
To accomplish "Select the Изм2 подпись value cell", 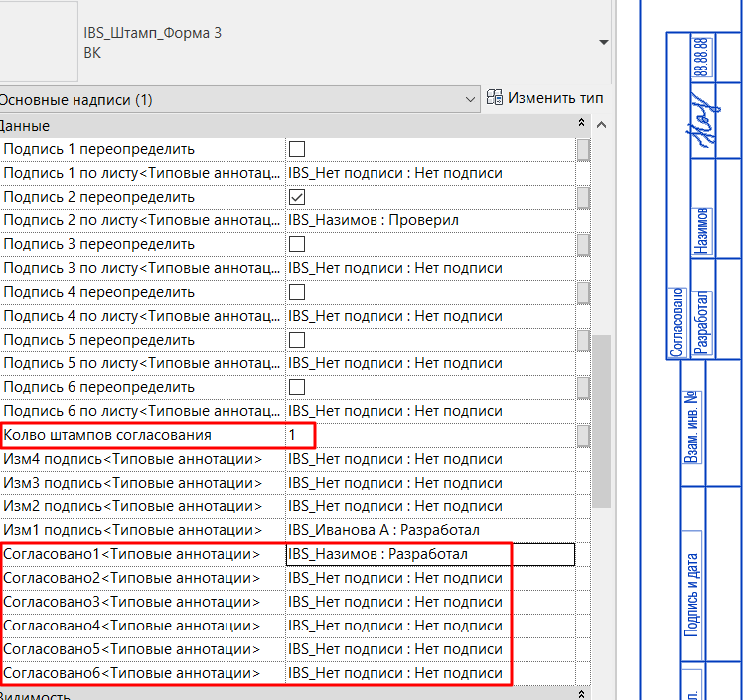I will pos(431,506).
